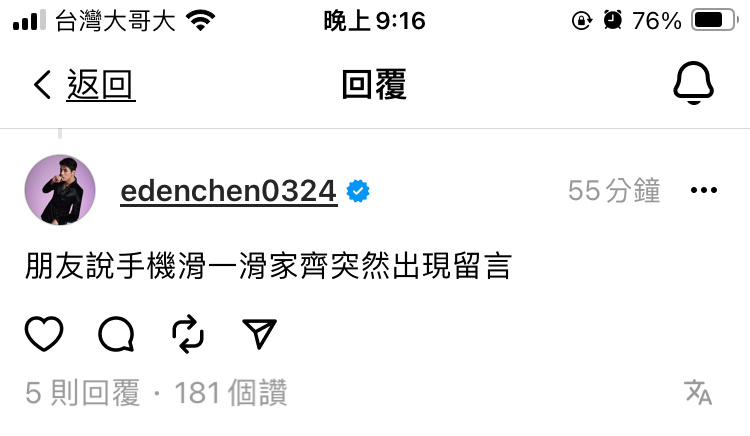This screenshot has height=436, width=750.
Task: Open edenchen0324 profile username link
Action: [x=229, y=191]
